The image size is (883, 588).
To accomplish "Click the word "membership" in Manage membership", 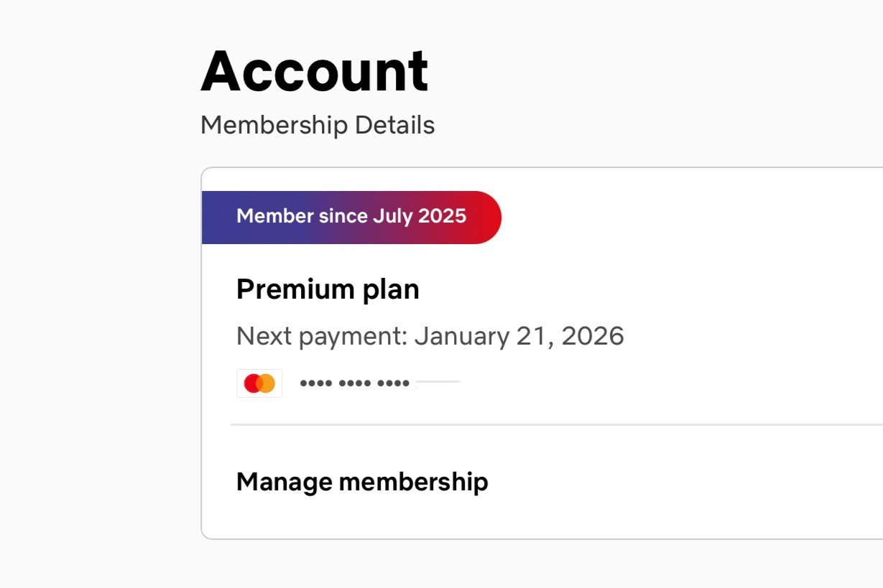I will click(x=413, y=482).
